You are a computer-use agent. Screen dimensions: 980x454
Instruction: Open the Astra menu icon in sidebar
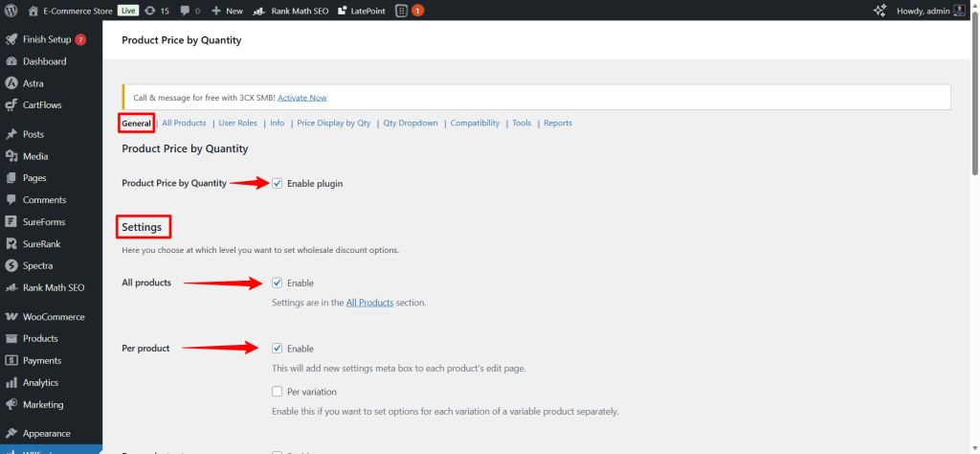coord(11,83)
